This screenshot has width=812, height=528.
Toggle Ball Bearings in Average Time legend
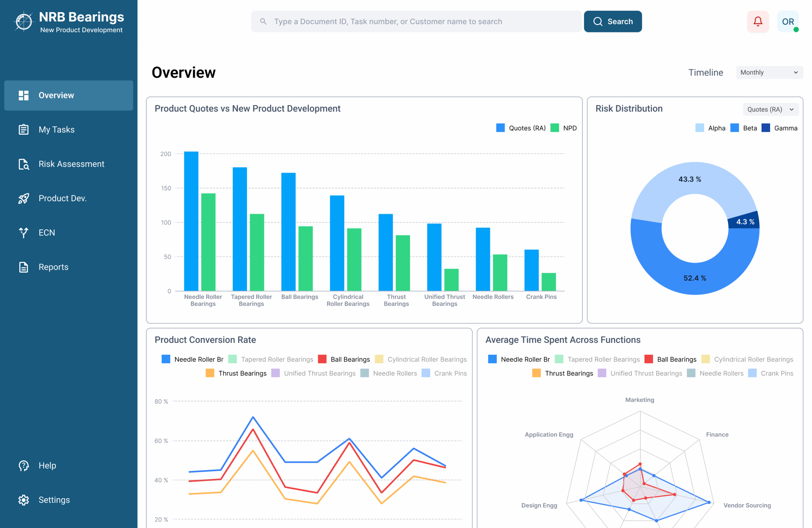tap(670, 359)
